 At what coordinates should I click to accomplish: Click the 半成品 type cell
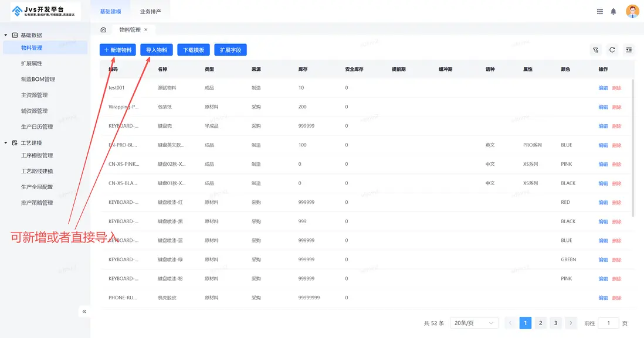[x=212, y=126]
